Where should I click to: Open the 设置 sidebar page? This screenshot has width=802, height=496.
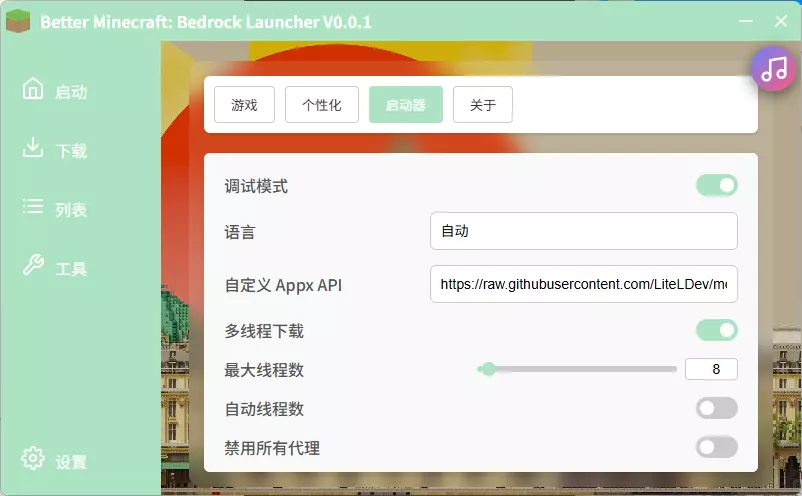55,461
